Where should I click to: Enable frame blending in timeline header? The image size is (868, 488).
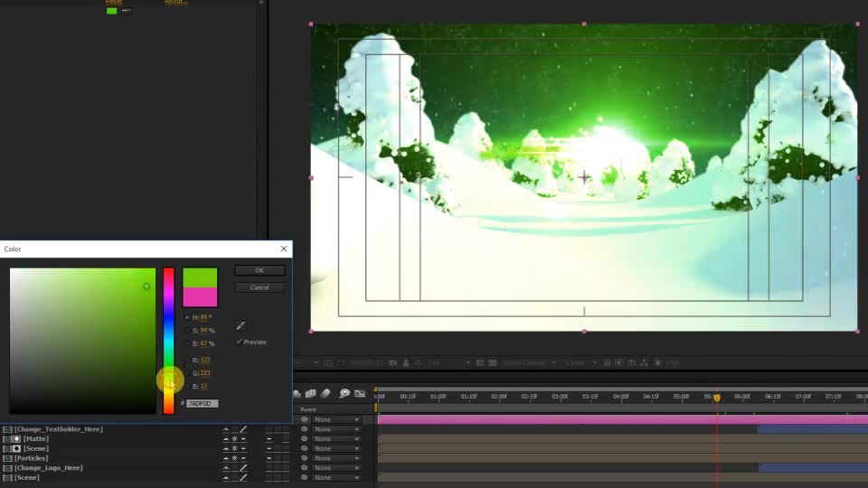[310, 393]
